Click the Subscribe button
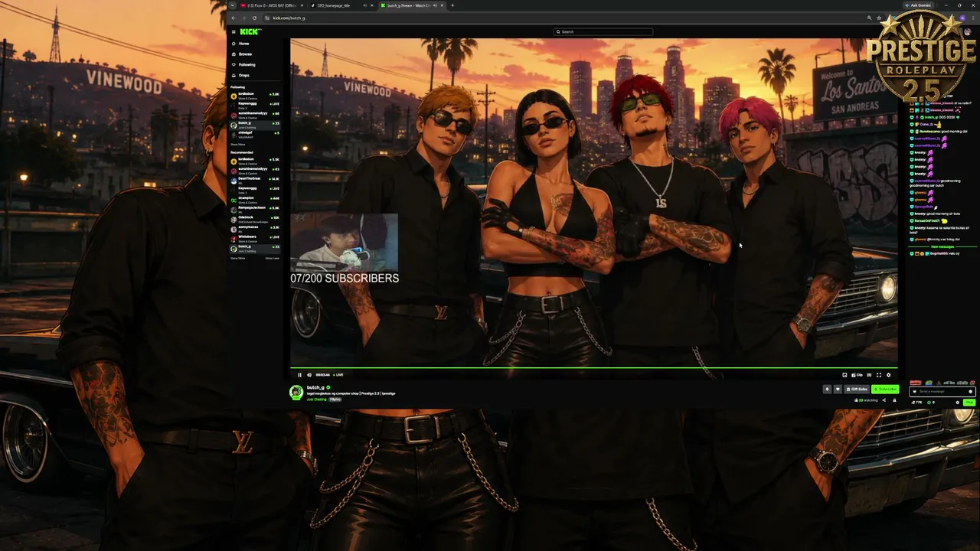The width and height of the screenshot is (980, 551). [x=885, y=389]
